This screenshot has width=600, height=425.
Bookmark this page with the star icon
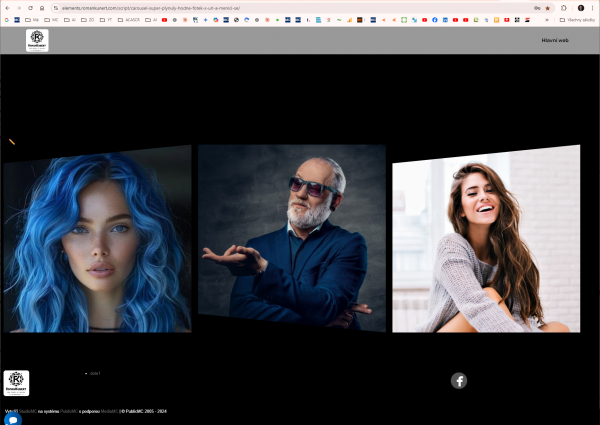(x=547, y=7)
